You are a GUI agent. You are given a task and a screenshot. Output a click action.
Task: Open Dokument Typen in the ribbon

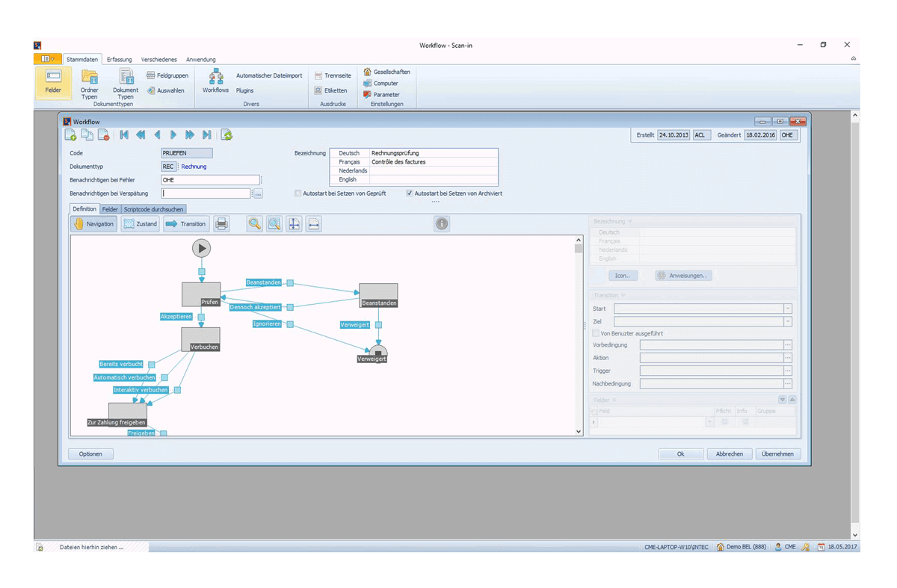(126, 84)
